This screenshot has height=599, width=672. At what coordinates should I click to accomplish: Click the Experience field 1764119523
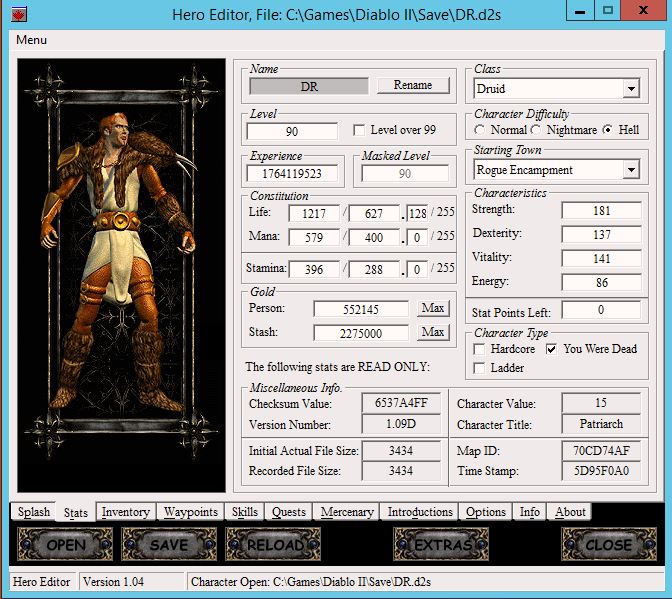pos(292,174)
